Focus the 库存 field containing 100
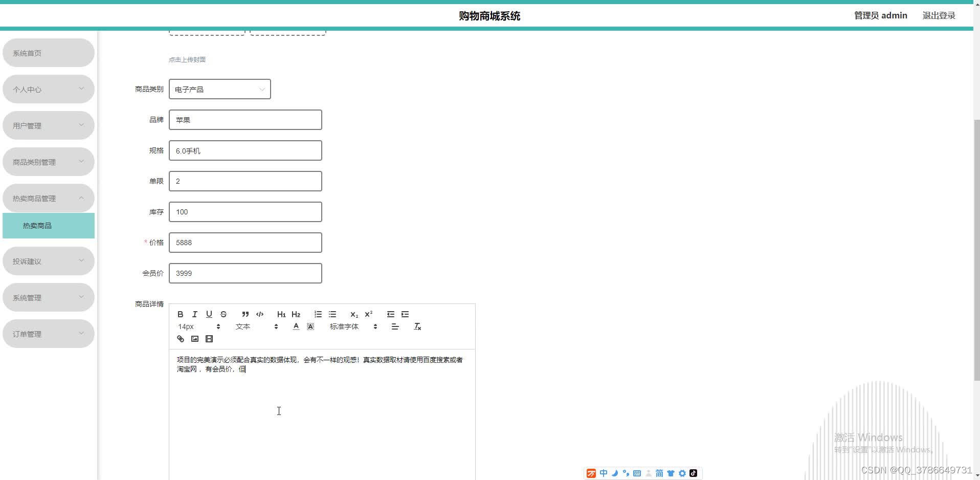This screenshot has height=480, width=980. point(246,212)
